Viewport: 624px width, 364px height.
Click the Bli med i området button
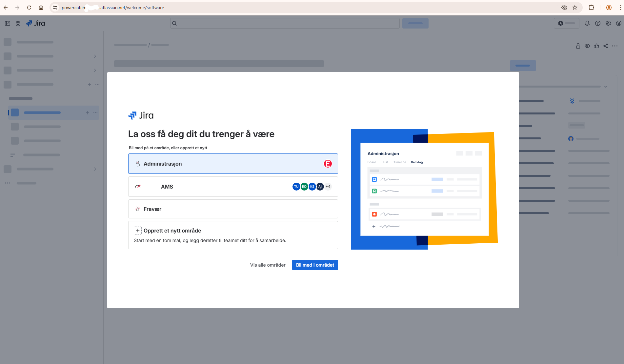[x=315, y=265]
